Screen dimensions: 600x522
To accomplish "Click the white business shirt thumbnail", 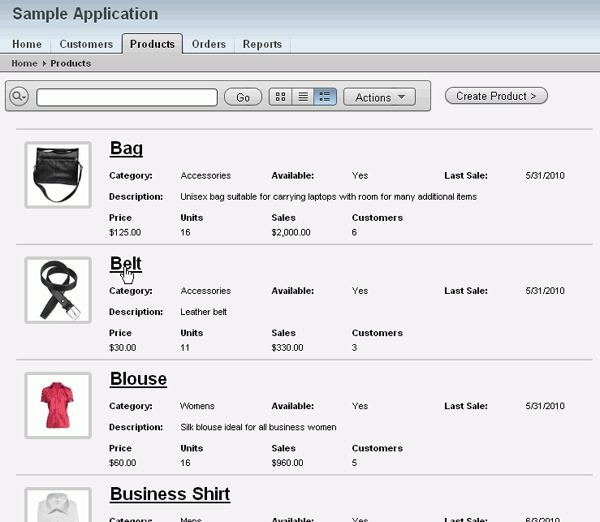I will click(x=58, y=505).
